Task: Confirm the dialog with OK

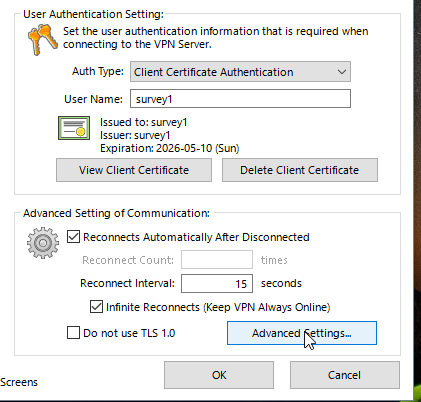Action: click(219, 375)
